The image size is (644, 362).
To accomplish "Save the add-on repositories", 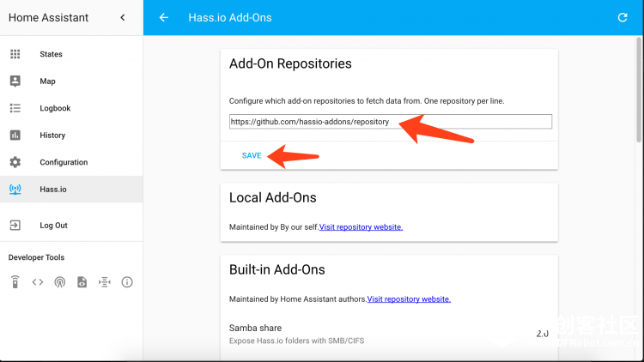I will point(252,155).
